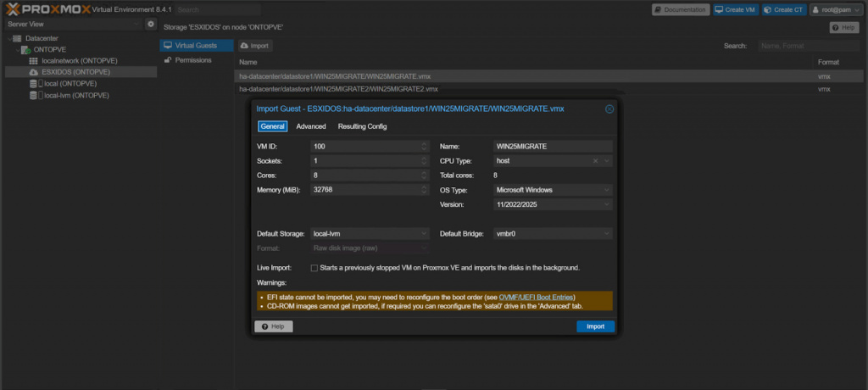Select the WIN25MIGRATE.vmx row
The height and width of the screenshot is (390, 868).
[x=549, y=76]
